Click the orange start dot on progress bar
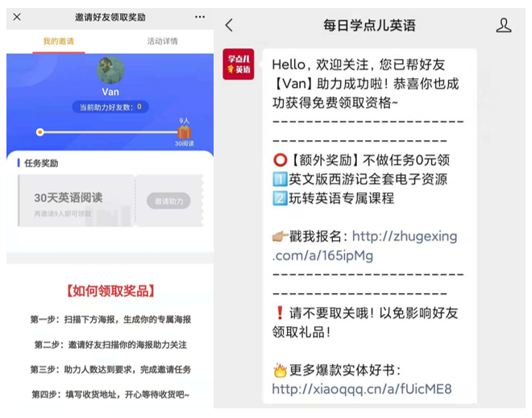The width and height of the screenshot is (532, 418). (x=40, y=132)
